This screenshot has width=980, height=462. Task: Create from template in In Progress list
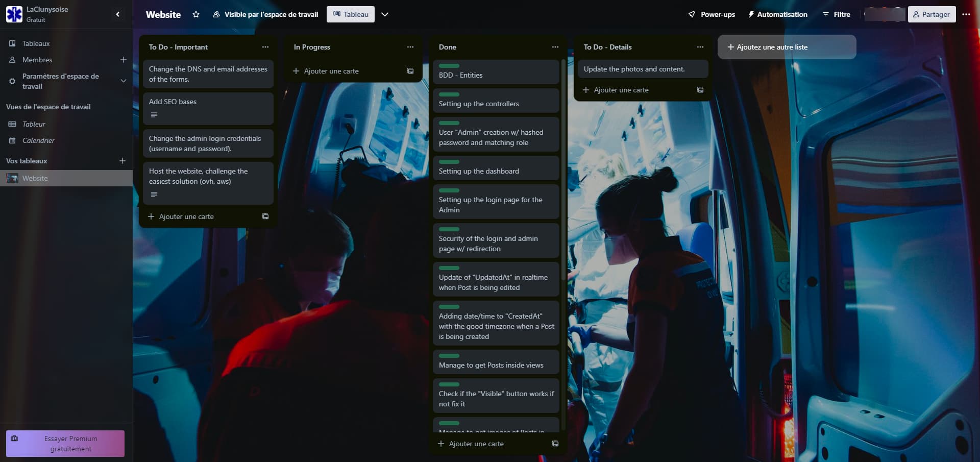click(x=410, y=71)
